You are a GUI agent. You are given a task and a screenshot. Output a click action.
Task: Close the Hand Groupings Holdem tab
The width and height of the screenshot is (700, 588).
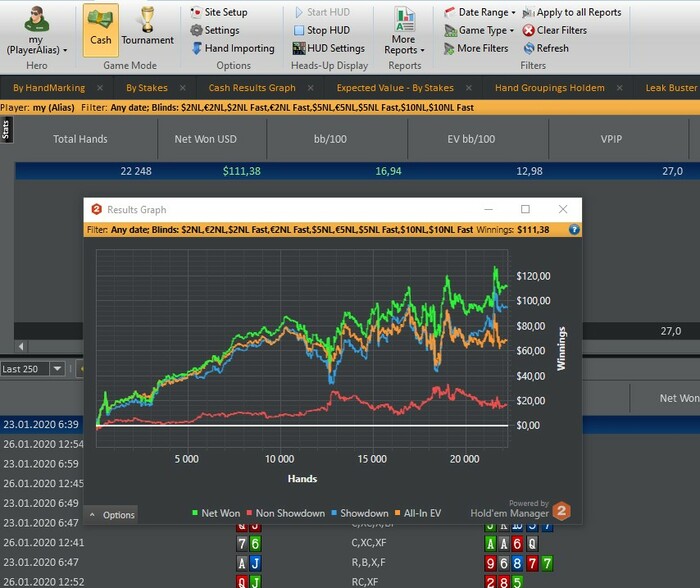[x=620, y=88]
